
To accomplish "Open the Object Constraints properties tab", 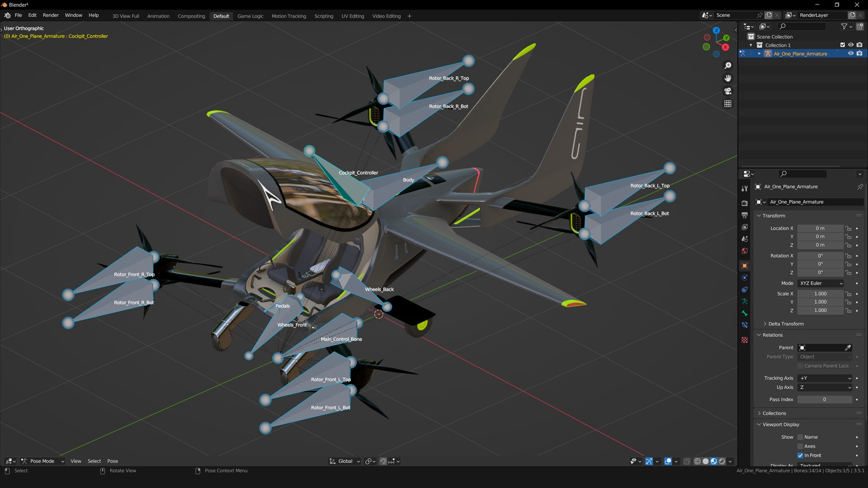I will (745, 289).
